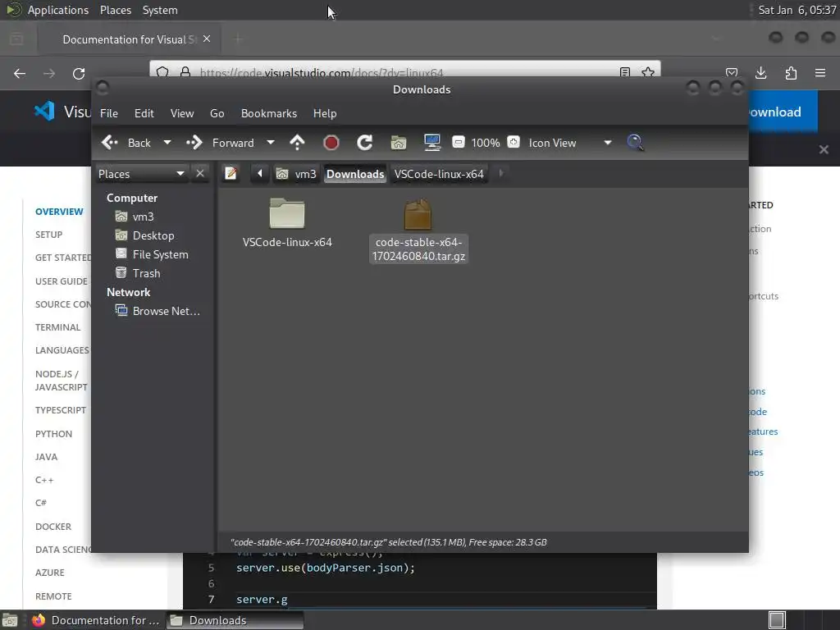Open Pocket save icon in browser toolbar
Screen dimensions: 840x630
pos(732,73)
